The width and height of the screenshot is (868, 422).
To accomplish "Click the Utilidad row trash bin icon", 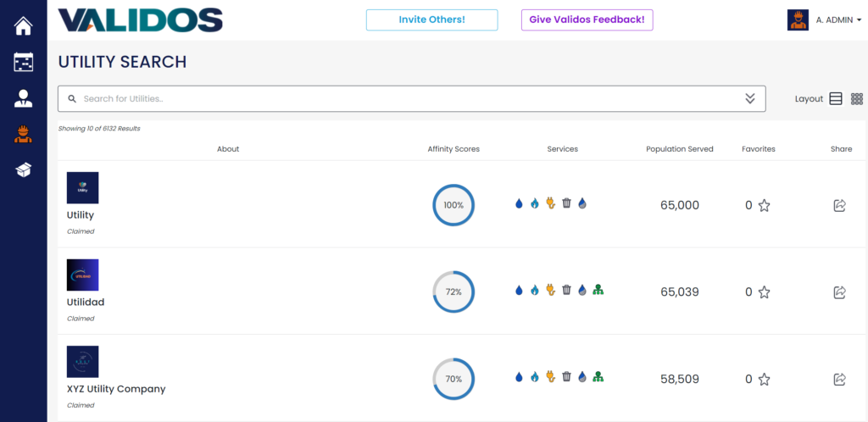I will coord(566,290).
